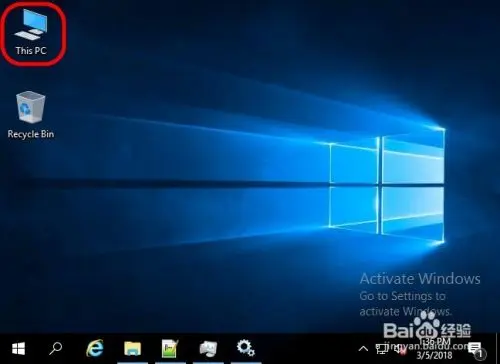This screenshot has height=364, width=500.
Task: Open File Explorer from taskbar
Action: [133, 349]
